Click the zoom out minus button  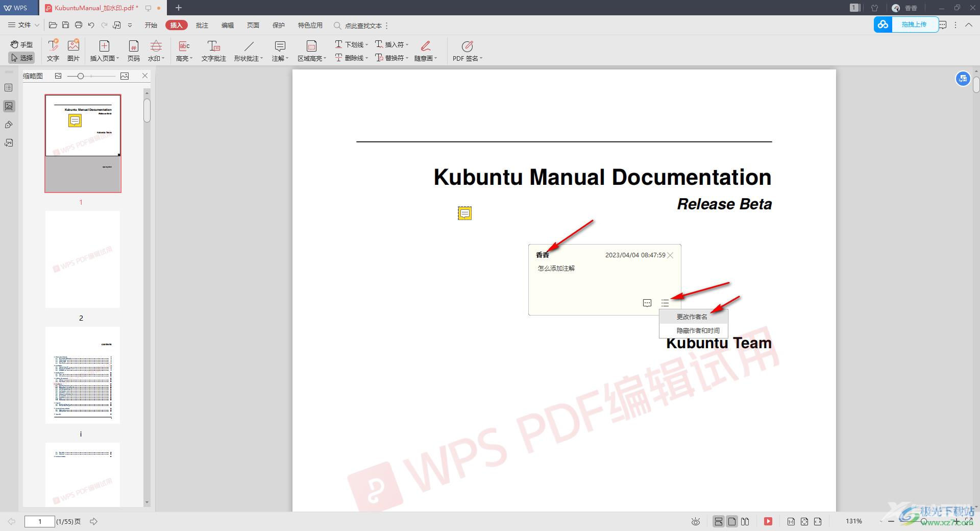[x=891, y=521]
